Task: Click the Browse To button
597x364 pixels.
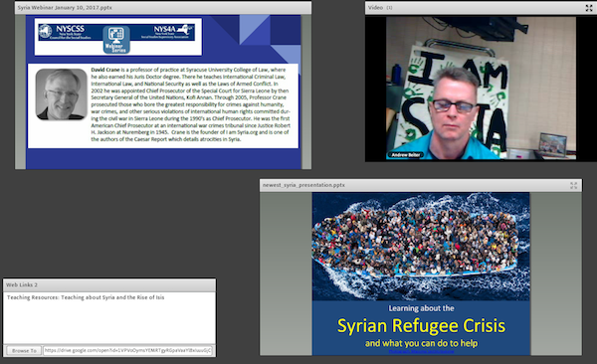Action: coord(24,350)
